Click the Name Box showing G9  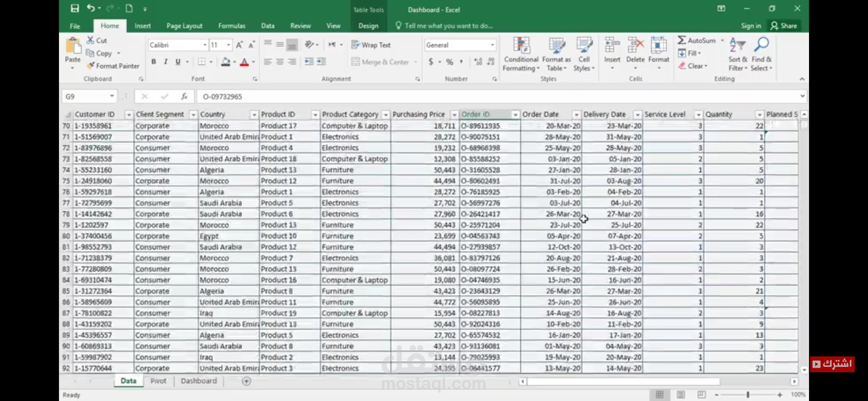(x=85, y=97)
